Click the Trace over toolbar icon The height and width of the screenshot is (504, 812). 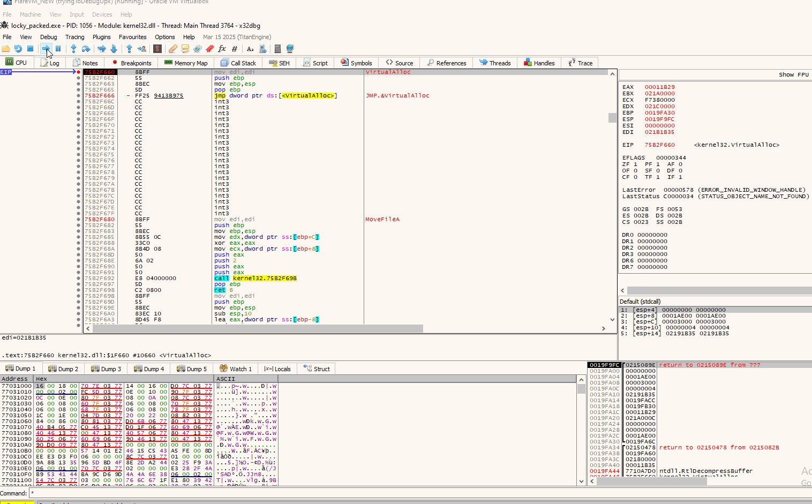pyautogui.click(x=114, y=49)
